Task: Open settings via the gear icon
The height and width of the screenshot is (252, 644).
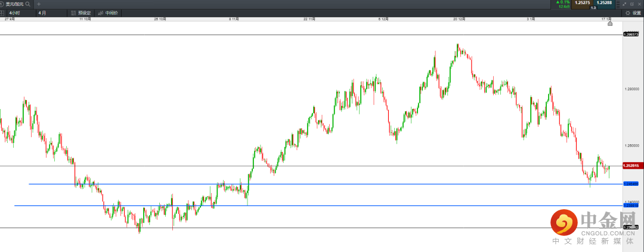Action: point(627,13)
